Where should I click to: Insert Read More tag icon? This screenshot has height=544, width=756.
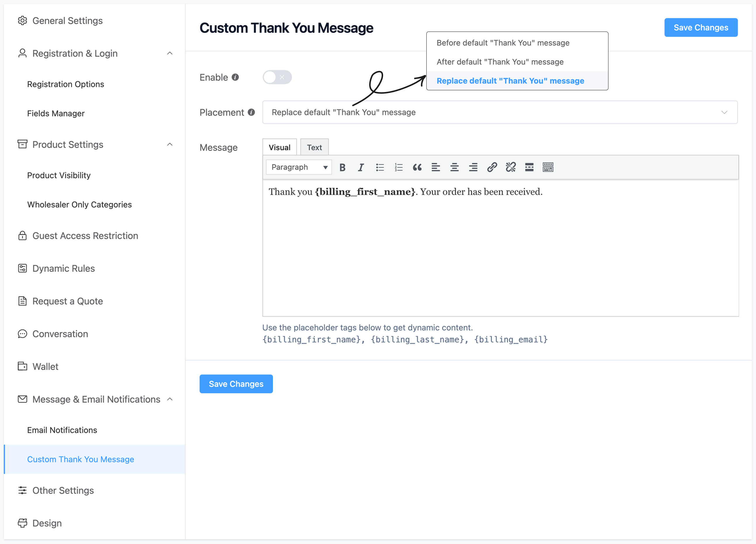(x=529, y=167)
